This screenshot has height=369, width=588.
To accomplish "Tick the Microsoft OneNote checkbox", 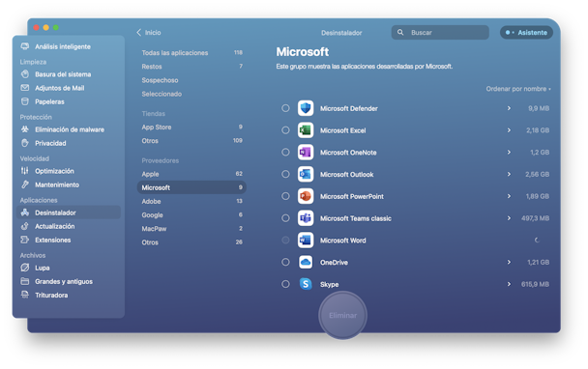I will point(285,152).
